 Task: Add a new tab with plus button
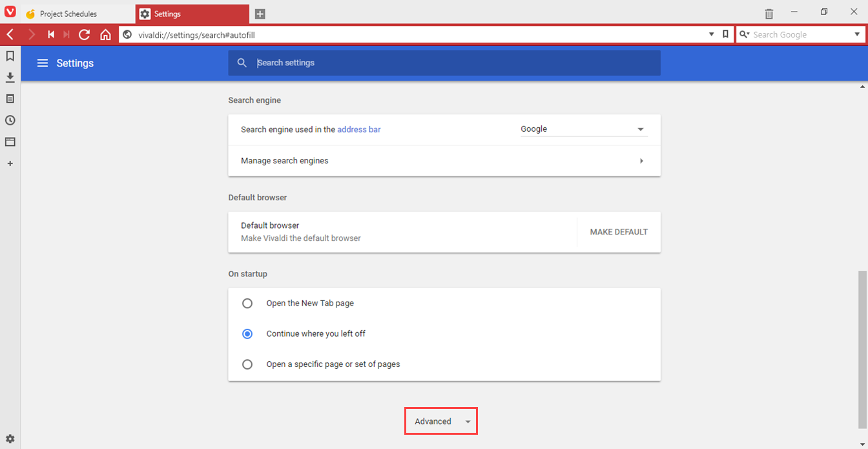[260, 14]
